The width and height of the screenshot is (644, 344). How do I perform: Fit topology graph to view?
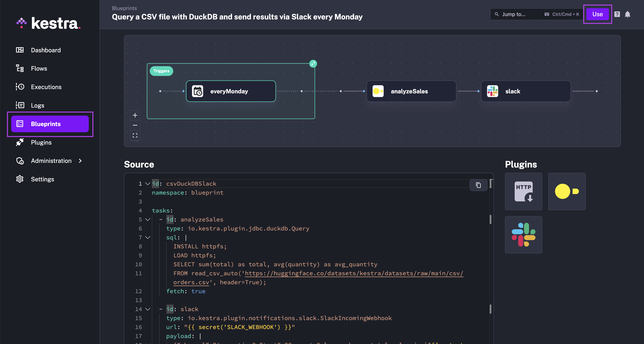(135, 135)
